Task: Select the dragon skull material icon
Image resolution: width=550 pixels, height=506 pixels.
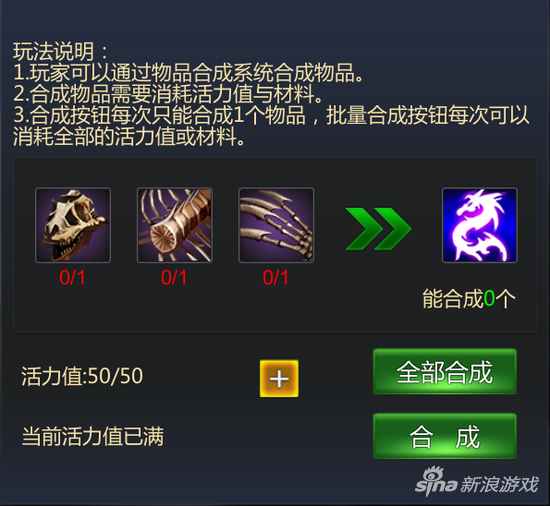Action: point(73,225)
